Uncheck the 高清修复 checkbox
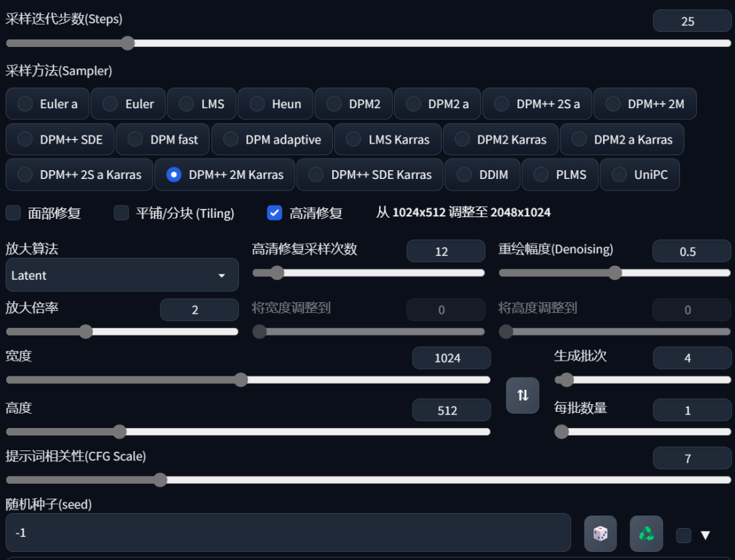Screen dimensions: 735x560 pos(275,213)
